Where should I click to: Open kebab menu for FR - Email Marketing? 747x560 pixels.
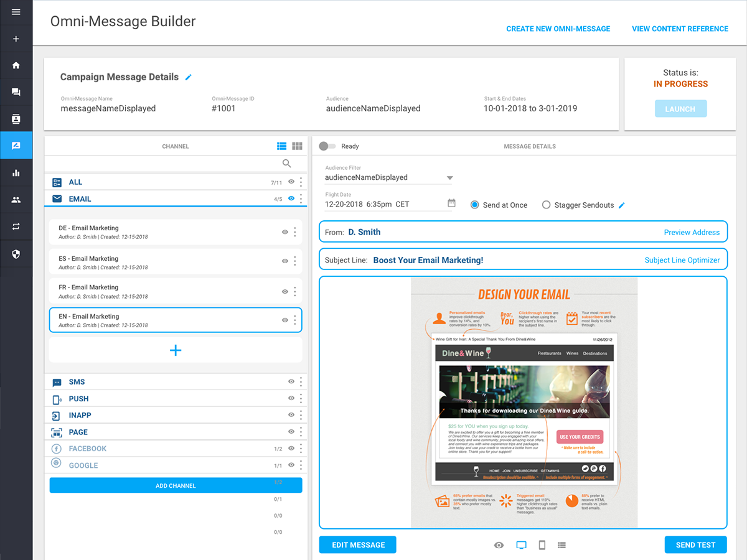tap(295, 291)
